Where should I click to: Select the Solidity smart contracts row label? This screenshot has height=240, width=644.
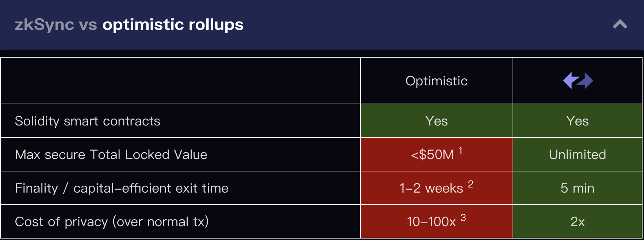point(88,121)
